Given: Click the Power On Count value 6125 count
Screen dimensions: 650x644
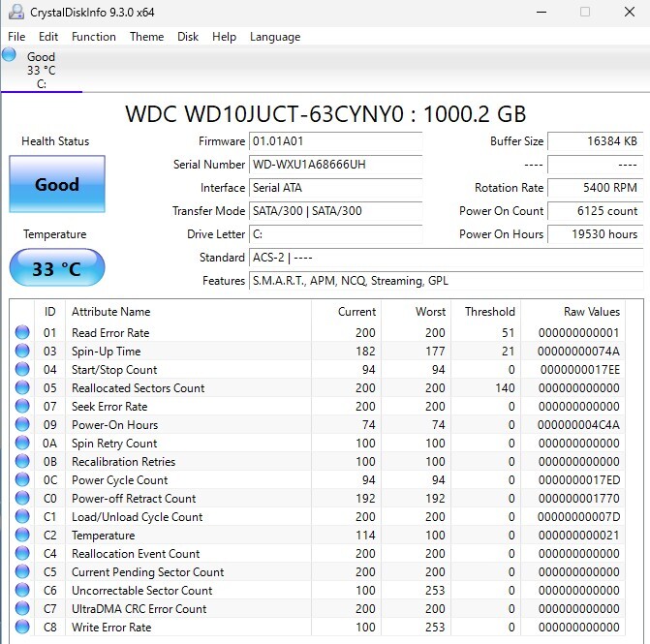Looking at the screenshot, I should click(x=596, y=211).
